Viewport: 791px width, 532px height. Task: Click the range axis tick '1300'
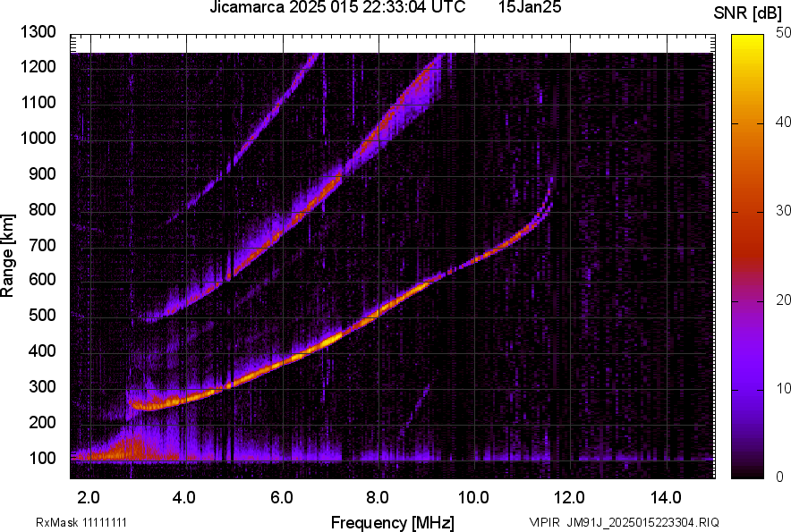pyautogui.click(x=38, y=32)
